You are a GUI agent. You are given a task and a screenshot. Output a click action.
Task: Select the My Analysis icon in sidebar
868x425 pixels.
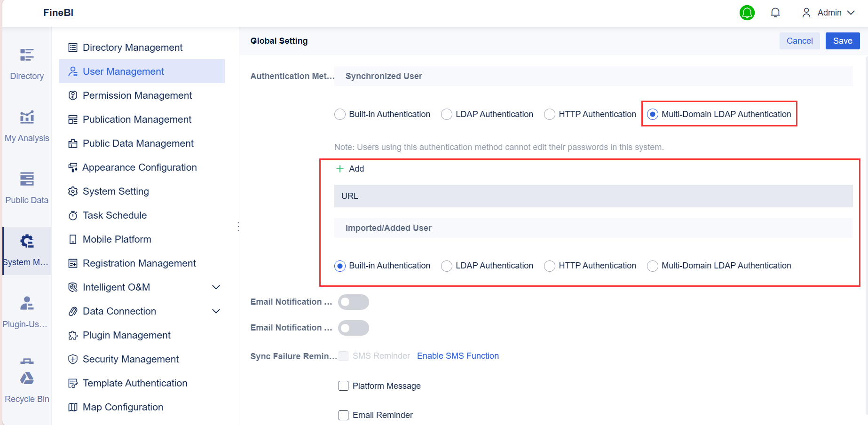[x=26, y=117]
